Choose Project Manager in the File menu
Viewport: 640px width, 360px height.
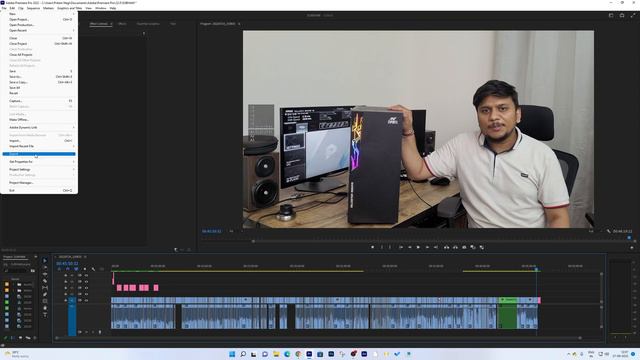39,182
